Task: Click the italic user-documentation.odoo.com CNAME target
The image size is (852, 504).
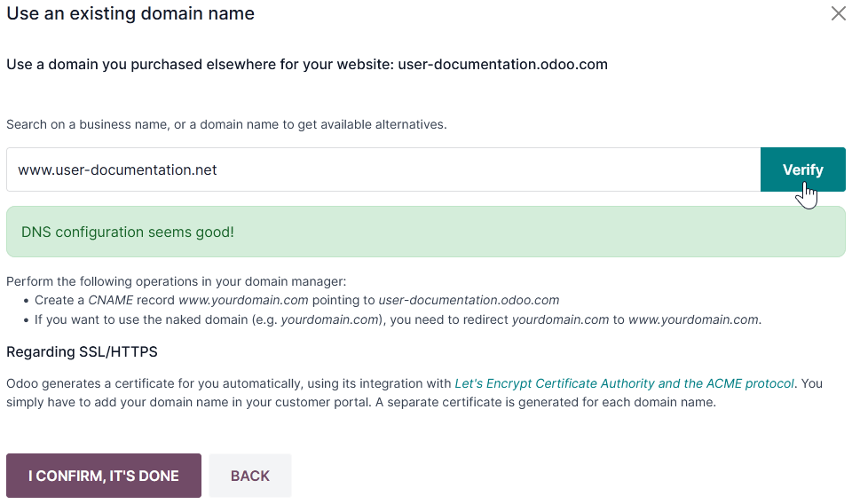Action: point(469,300)
